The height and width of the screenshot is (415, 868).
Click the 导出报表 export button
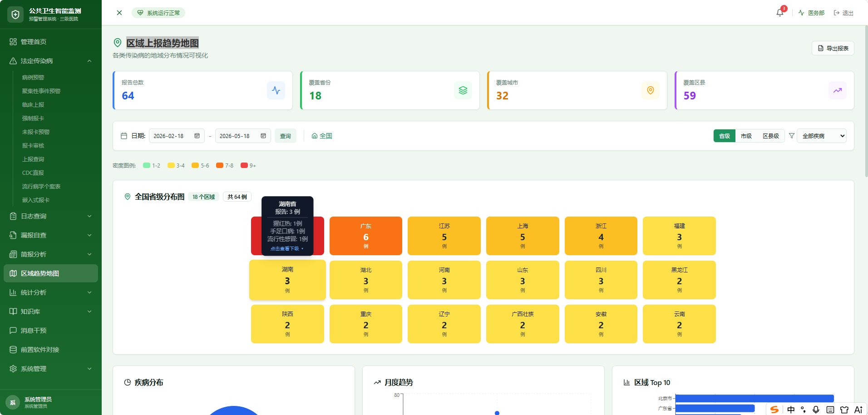pyautogui.click(x=833, y=48)
